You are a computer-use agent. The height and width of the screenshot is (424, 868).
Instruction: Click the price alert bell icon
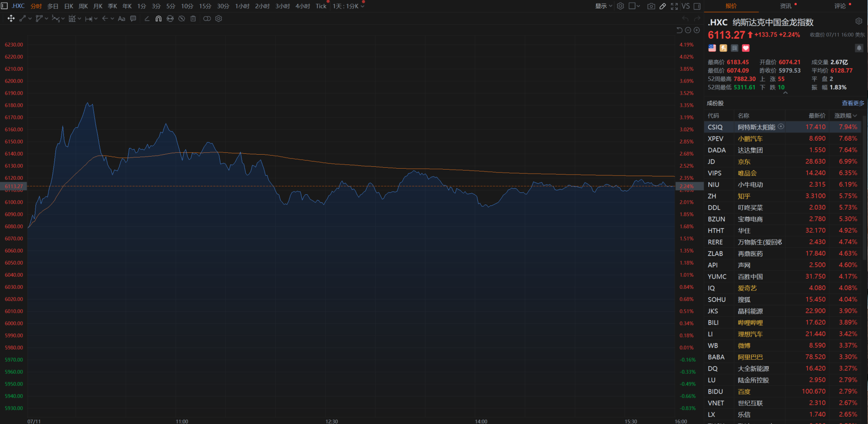[859, 48]
